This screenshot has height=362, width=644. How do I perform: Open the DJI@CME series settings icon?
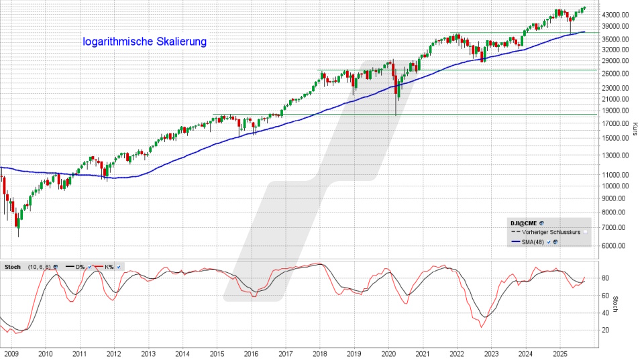[541, 223]
